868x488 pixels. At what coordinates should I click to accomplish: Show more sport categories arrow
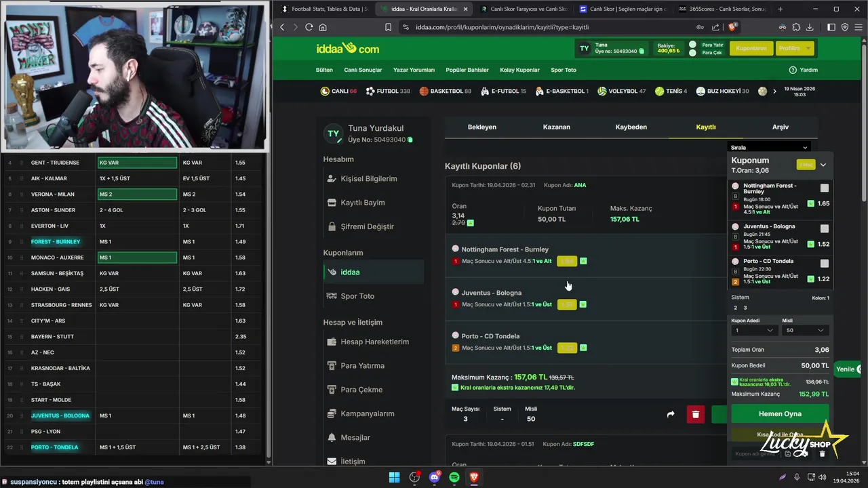tap(774, 91)
